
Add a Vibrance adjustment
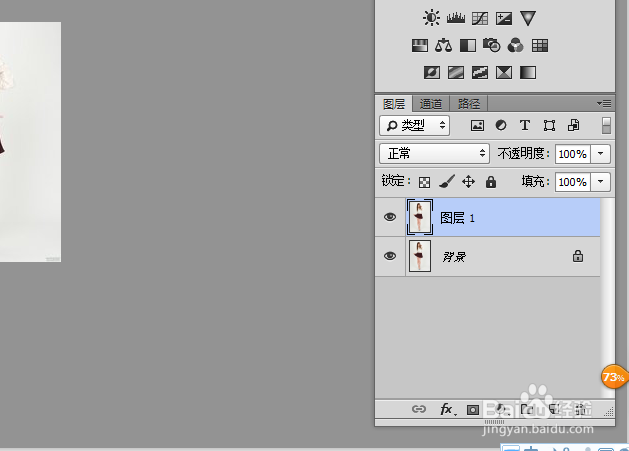[x=528, y=18]
